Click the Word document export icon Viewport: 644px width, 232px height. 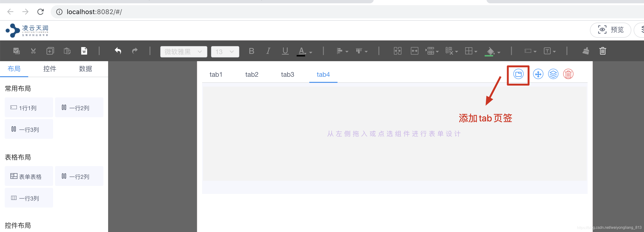click(x=84, y=51)
